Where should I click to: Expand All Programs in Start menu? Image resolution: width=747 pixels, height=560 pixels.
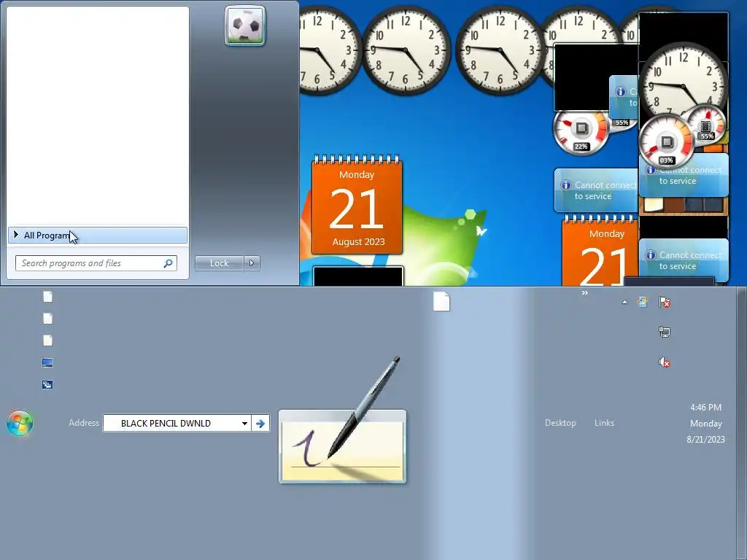point(97,236)
